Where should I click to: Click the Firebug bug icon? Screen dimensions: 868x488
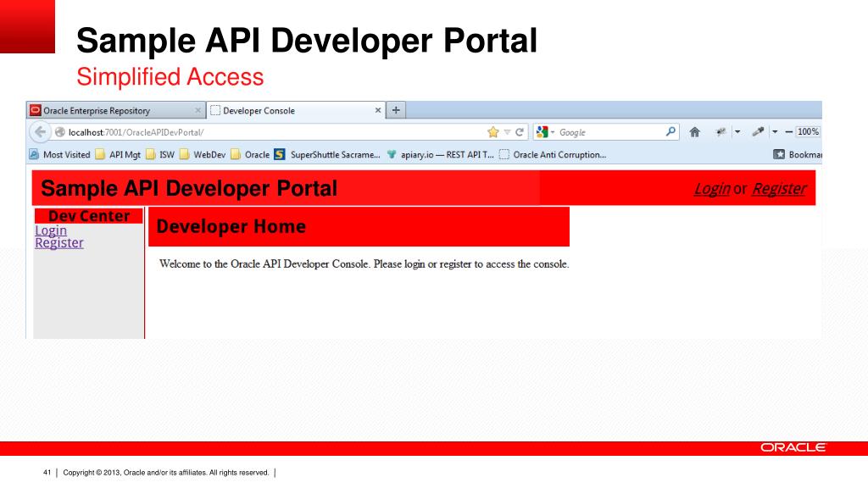[721, 131]
